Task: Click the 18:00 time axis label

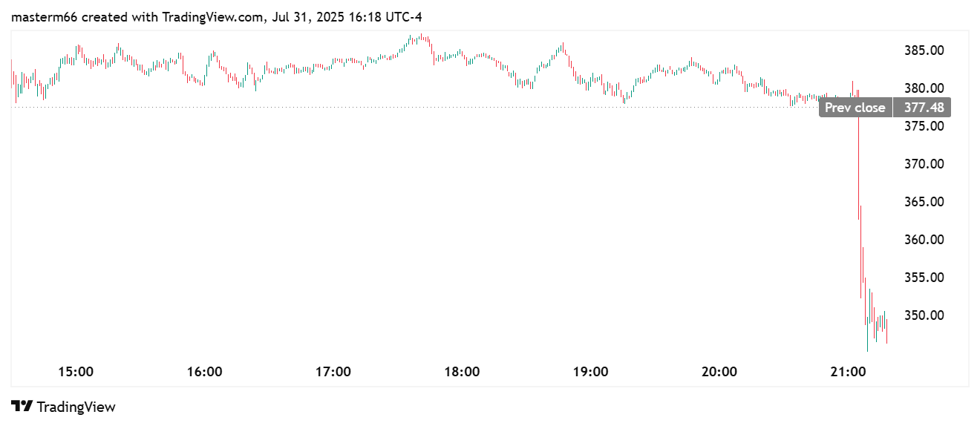Action: pos(462,371)
